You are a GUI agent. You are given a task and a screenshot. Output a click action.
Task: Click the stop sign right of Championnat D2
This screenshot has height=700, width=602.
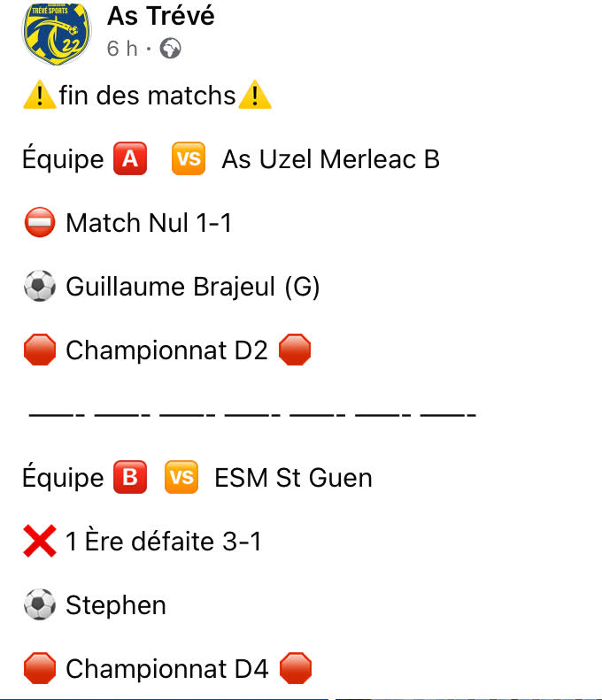tap(295, 350)
